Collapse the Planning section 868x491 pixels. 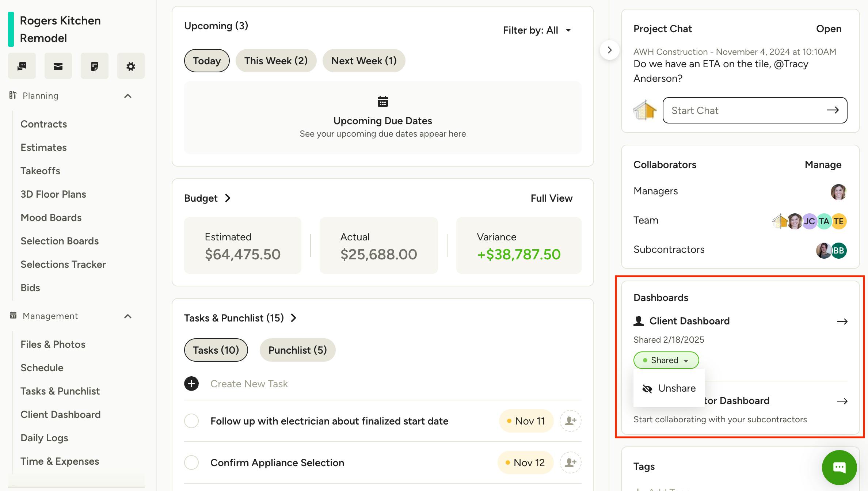tap(127, 96)
